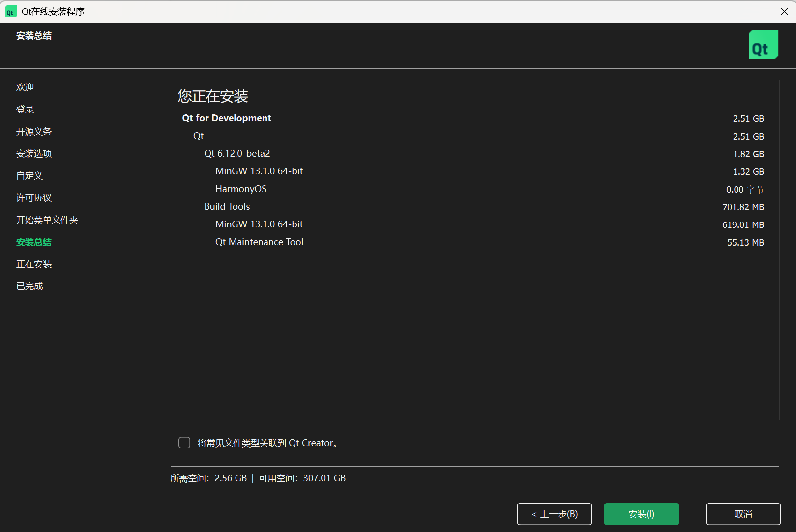Click the 可用空间: 307.01 GB text
Image resolution: width=796 pixels, height=532 pixels.
(x=302, y=478)
